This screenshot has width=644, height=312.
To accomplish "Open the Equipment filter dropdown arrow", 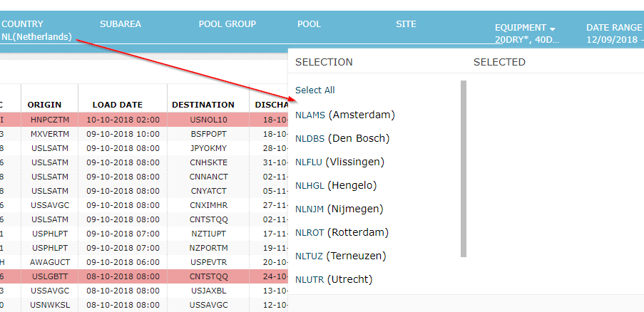I will coord(552,28).
